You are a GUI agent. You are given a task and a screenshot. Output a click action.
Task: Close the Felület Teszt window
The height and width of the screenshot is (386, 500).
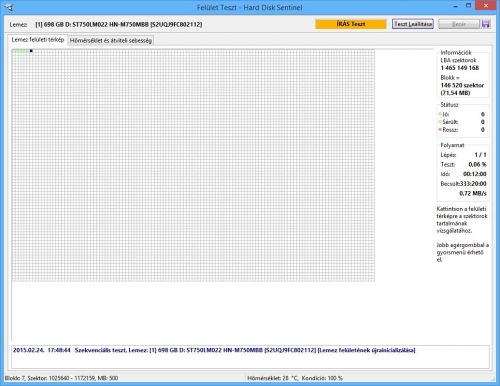pyautogui.click(x=486, y=5)
